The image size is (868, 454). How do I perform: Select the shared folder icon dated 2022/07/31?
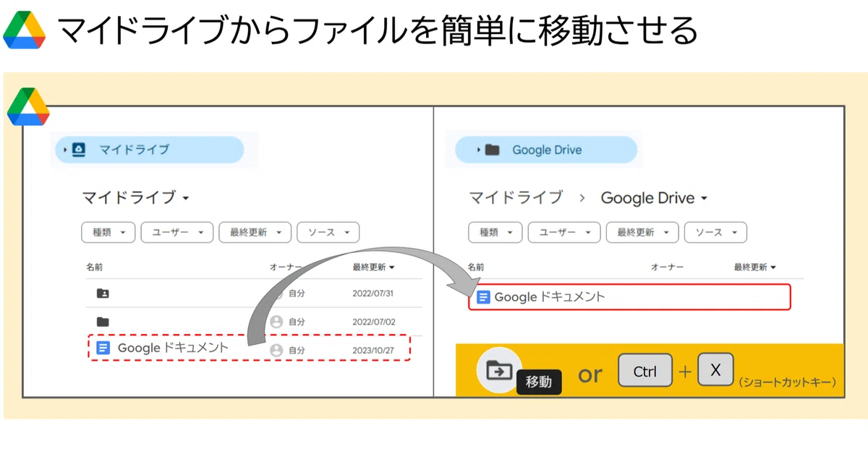coord(103,294)
